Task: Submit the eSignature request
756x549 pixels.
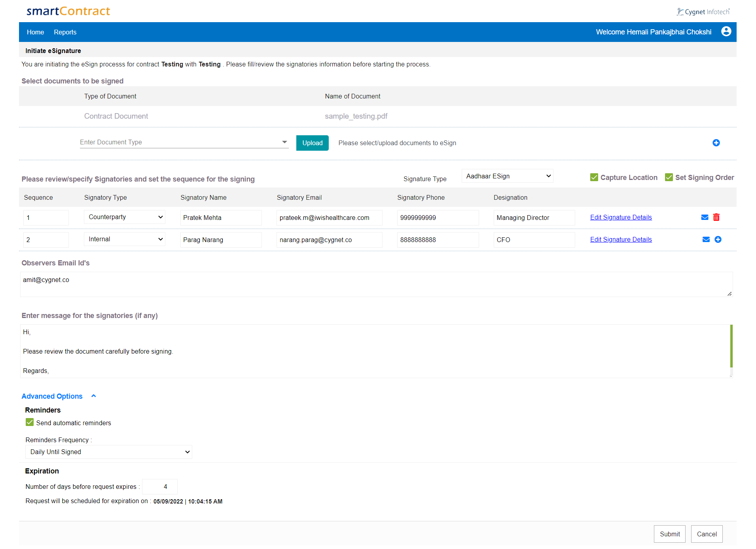Action: click(670, 534)
